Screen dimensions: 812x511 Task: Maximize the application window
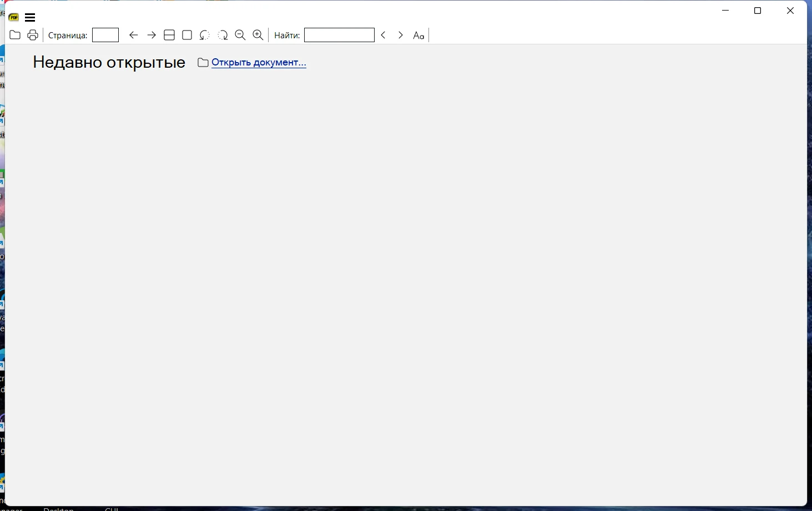click(758, 11)
